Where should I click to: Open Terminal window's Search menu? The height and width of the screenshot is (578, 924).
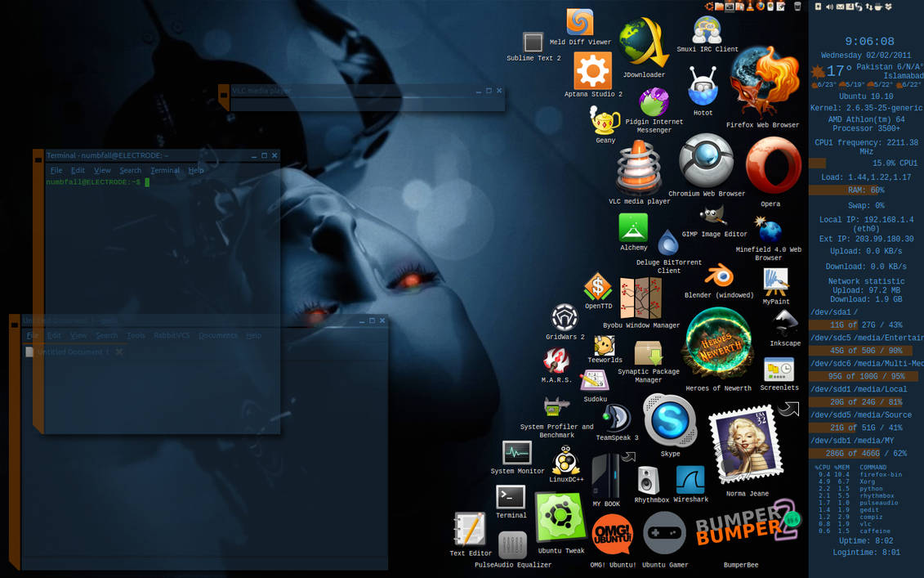pos(130,170)
